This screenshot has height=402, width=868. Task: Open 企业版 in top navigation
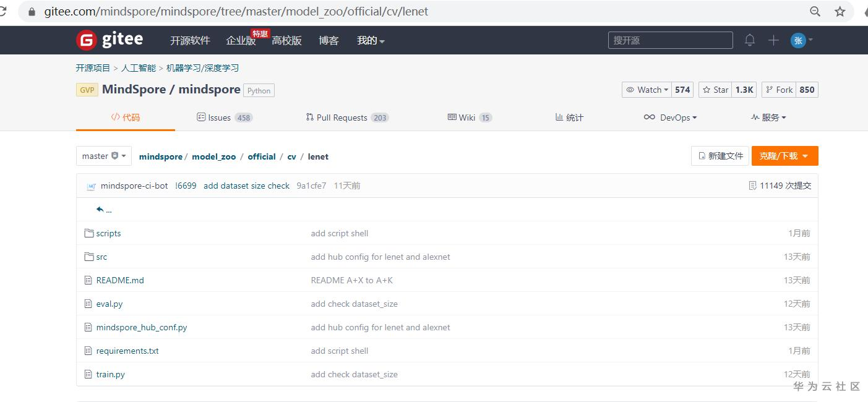click(x=241, y=40)
